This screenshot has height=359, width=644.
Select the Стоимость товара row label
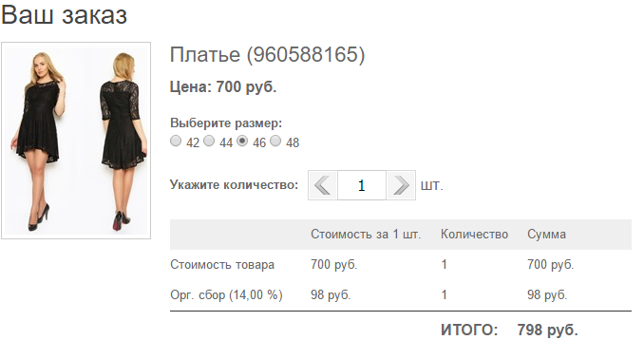click(x=222, y=265)
